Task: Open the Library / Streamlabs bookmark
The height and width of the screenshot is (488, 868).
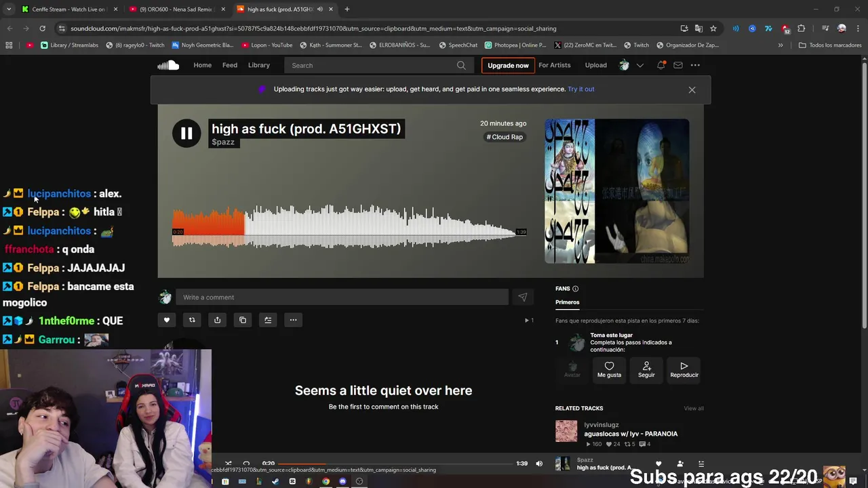Action: click(70, 45)
